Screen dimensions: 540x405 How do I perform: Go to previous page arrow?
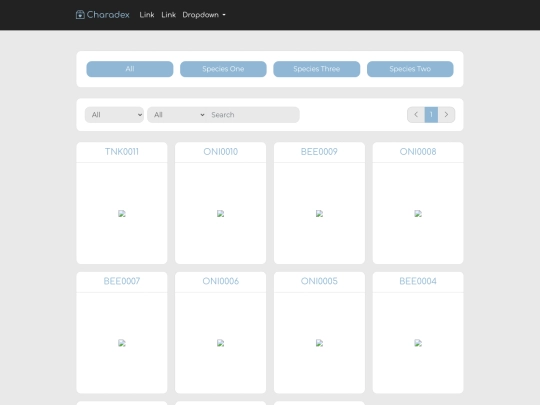(x=416, y=115)
